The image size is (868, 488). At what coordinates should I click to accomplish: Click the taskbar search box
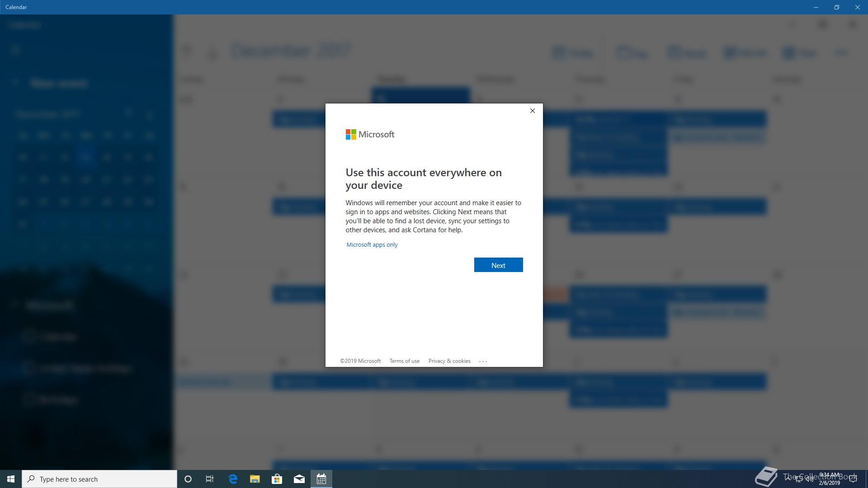99,479
